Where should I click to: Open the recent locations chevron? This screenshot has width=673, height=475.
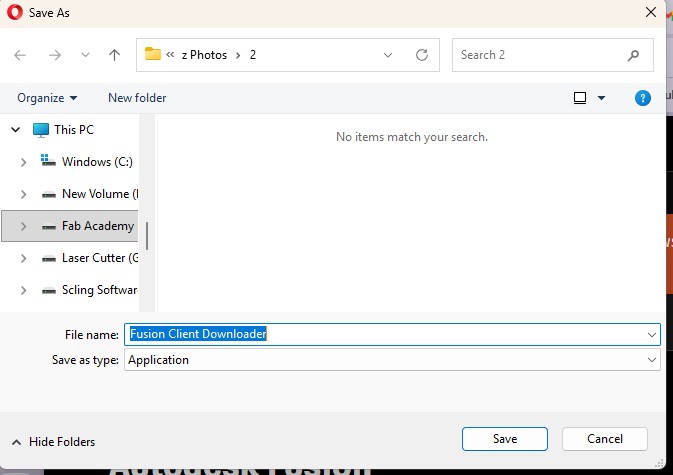tap(85, 55)
